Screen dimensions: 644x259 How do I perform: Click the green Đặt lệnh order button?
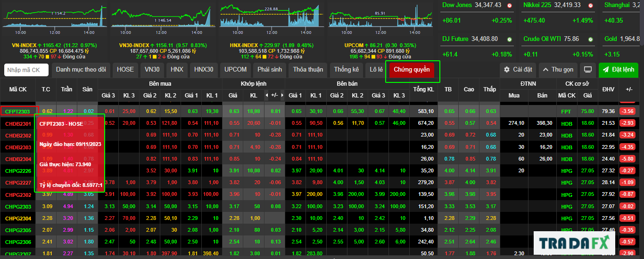pos(618,70)
